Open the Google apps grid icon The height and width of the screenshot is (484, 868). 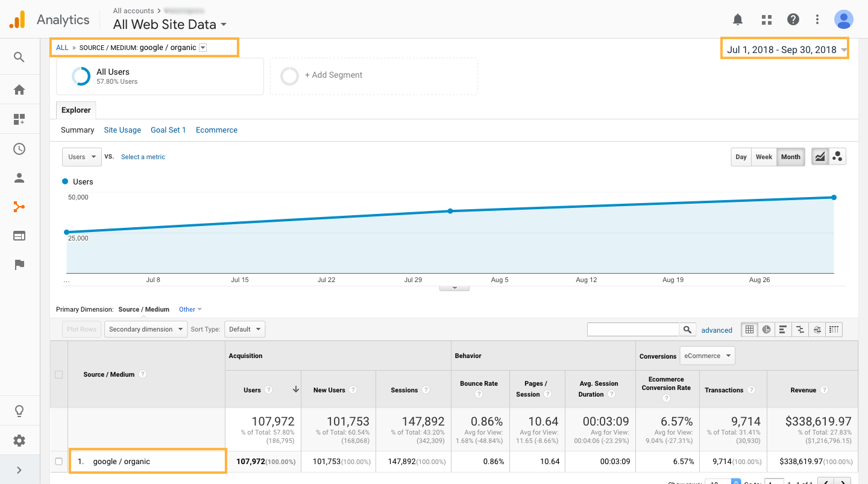pyautogui.click(x=767, y=20)
